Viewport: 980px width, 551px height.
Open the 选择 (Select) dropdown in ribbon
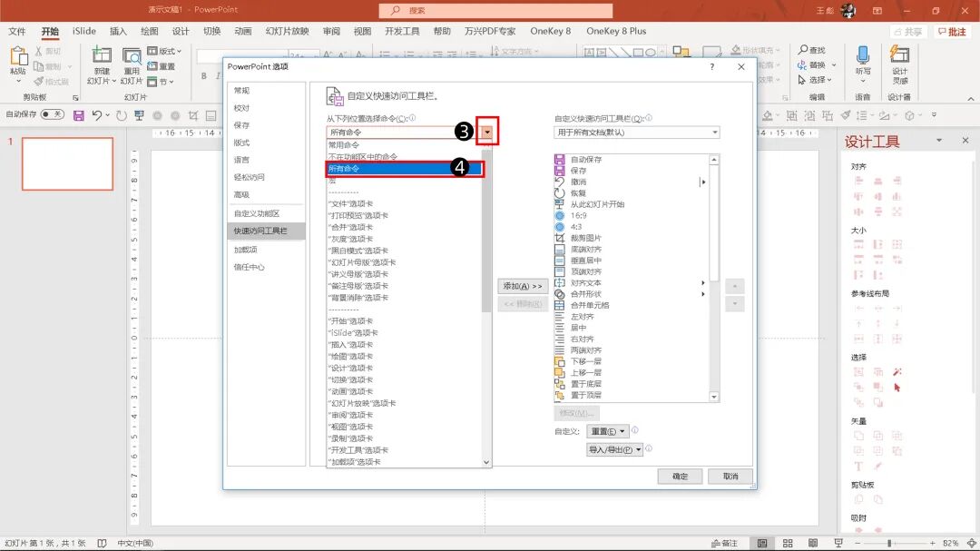coord(815,80)
